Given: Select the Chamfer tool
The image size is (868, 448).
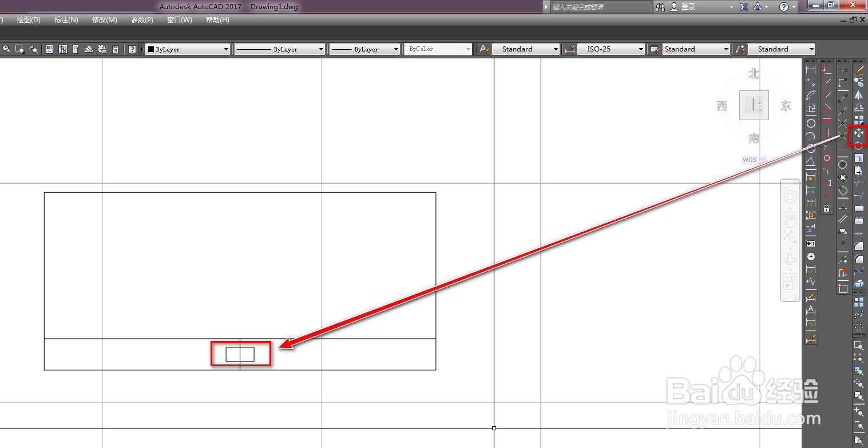Looking at the screenshot, I should click(859, 245).
